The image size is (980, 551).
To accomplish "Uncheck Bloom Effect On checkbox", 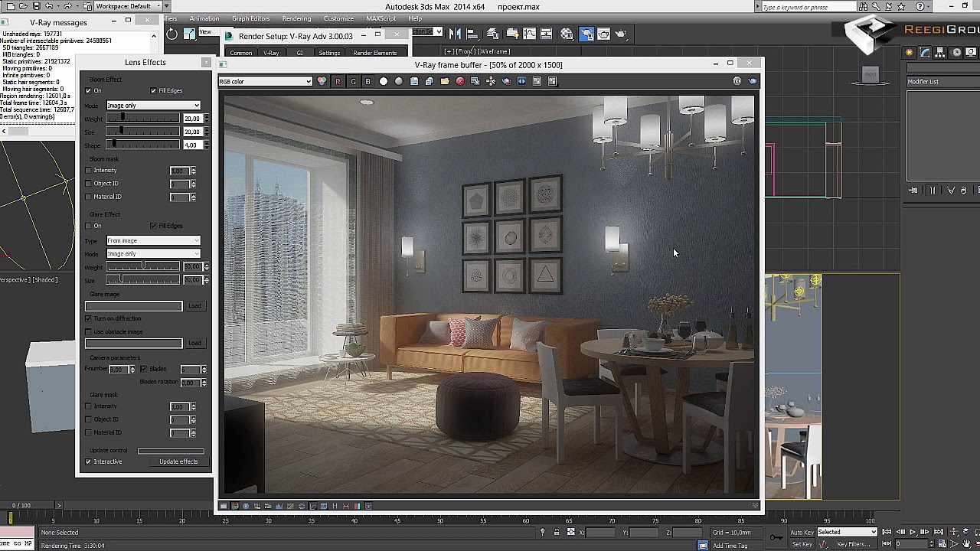I will [88, 91].
